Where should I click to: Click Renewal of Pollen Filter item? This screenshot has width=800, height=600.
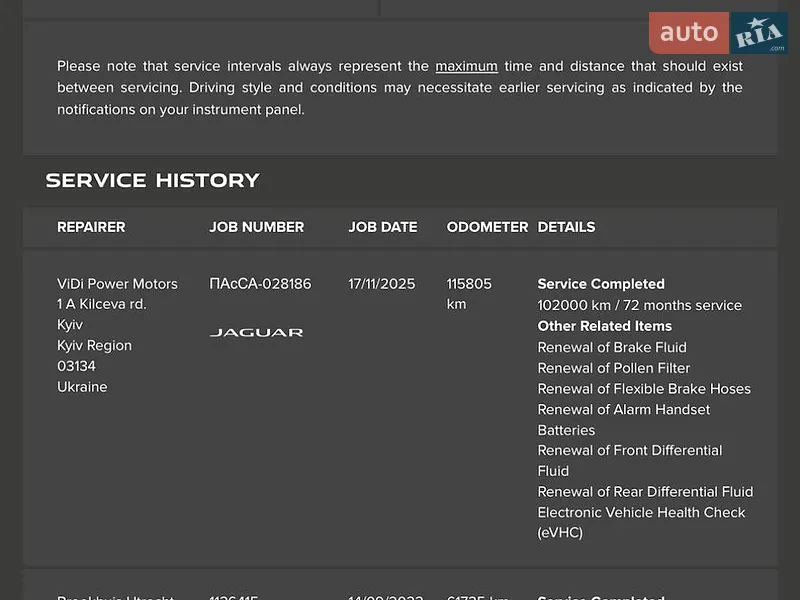point(614,368)
